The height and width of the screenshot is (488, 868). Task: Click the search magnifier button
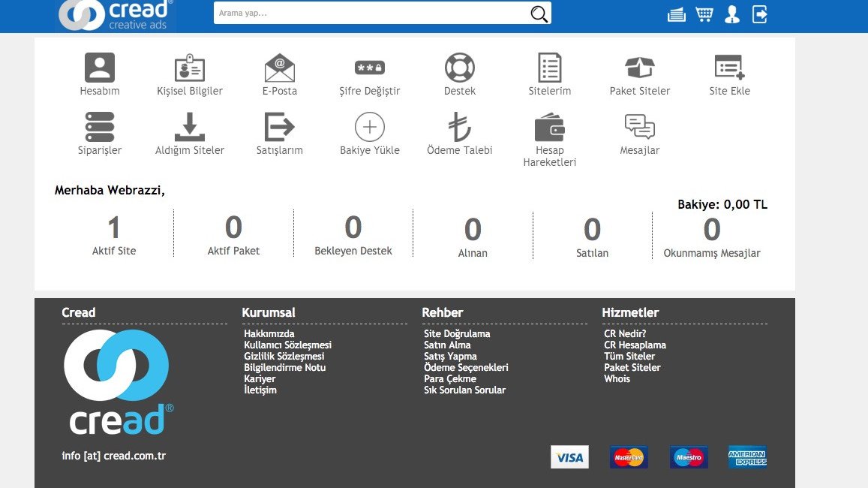pos(539,14)
